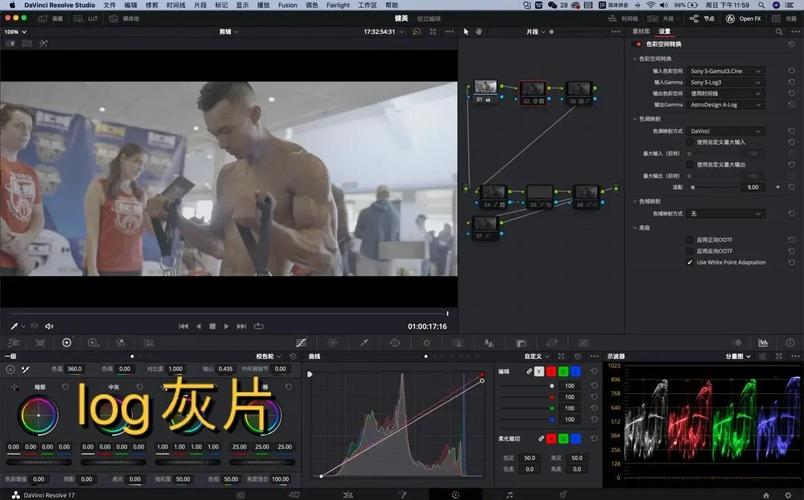Enable 使用自定义最大输入 checkbox
This screenshot has width=804, height=500.
click(x=690, y=142)
